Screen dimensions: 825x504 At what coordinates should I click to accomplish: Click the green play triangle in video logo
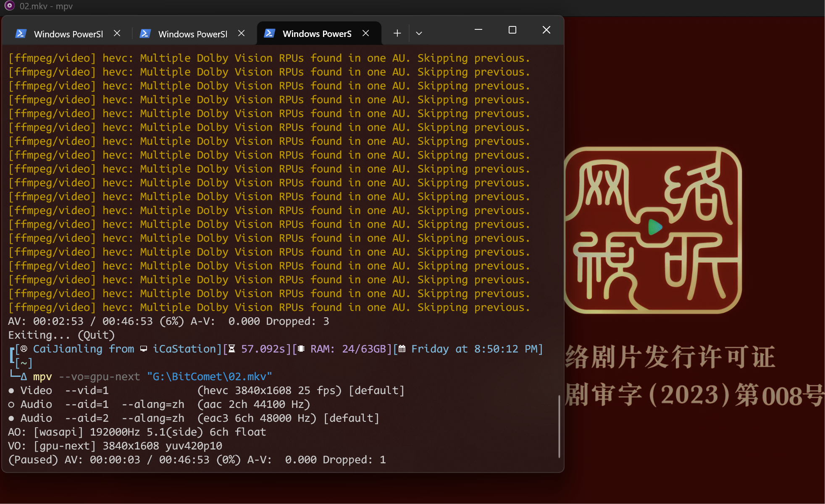(655, 227)
